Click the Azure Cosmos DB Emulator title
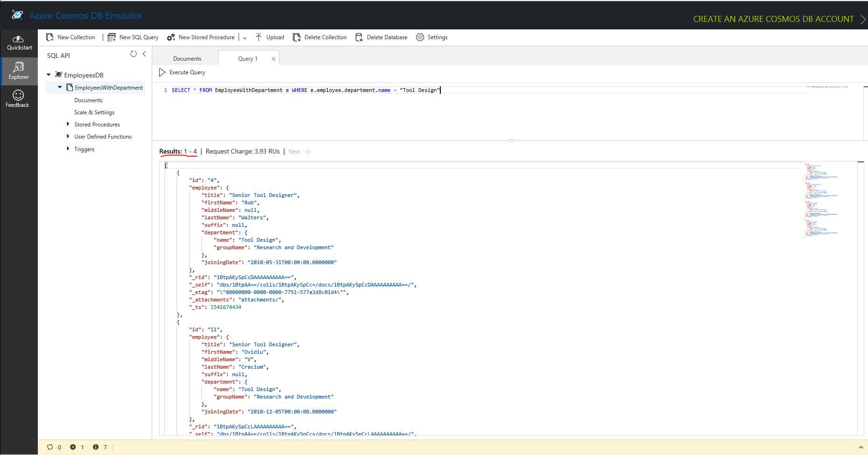Viewport: 868px width, 455px height. [85, 15]
